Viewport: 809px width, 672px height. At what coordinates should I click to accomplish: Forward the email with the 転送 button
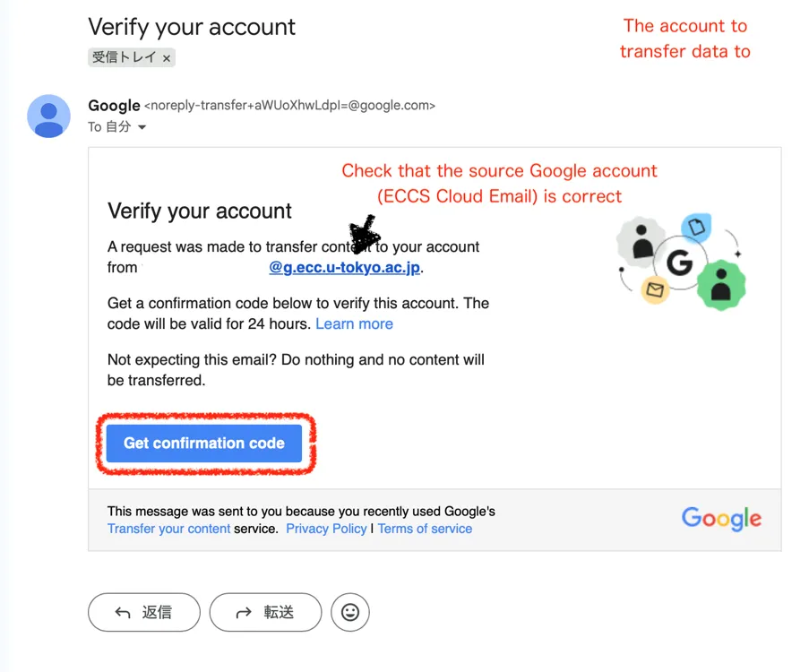[x=265, y=613]
